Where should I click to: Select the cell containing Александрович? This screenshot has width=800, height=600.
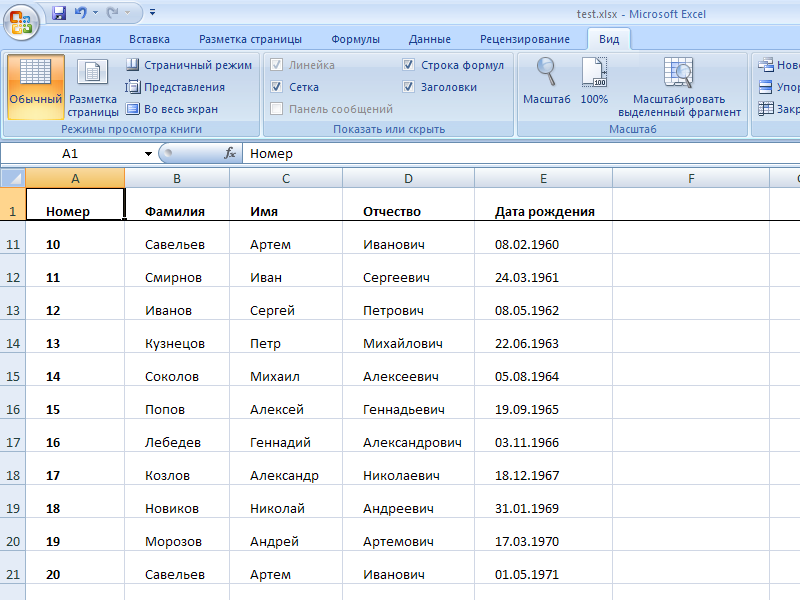point(408,435)
